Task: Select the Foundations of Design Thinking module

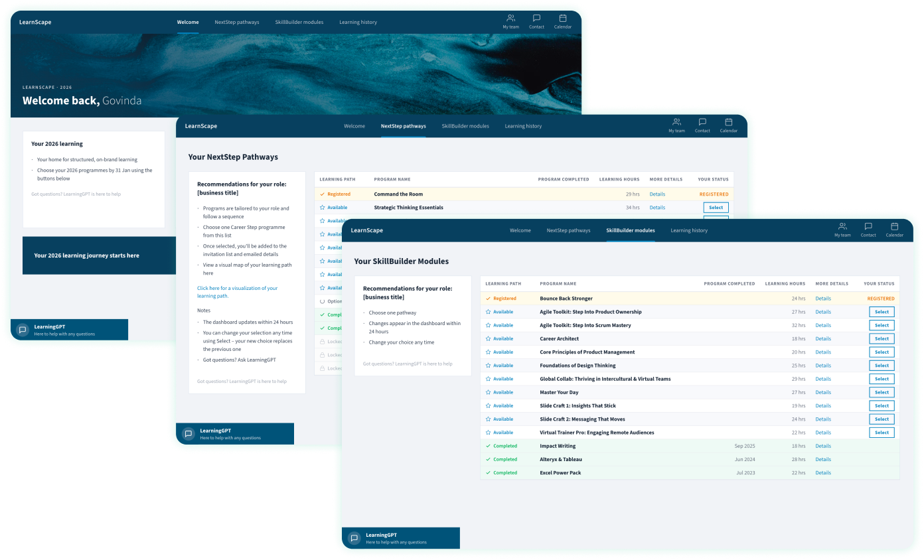Action: point(882,365)
